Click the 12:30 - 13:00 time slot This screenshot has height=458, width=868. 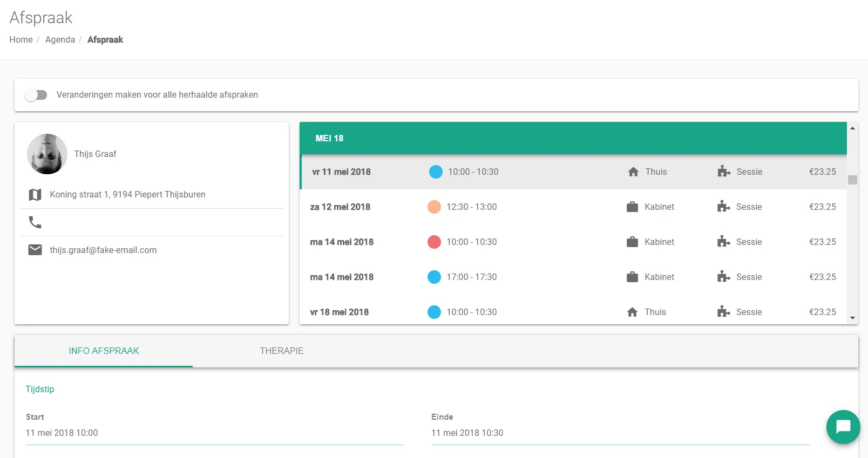tap(471, 207)
